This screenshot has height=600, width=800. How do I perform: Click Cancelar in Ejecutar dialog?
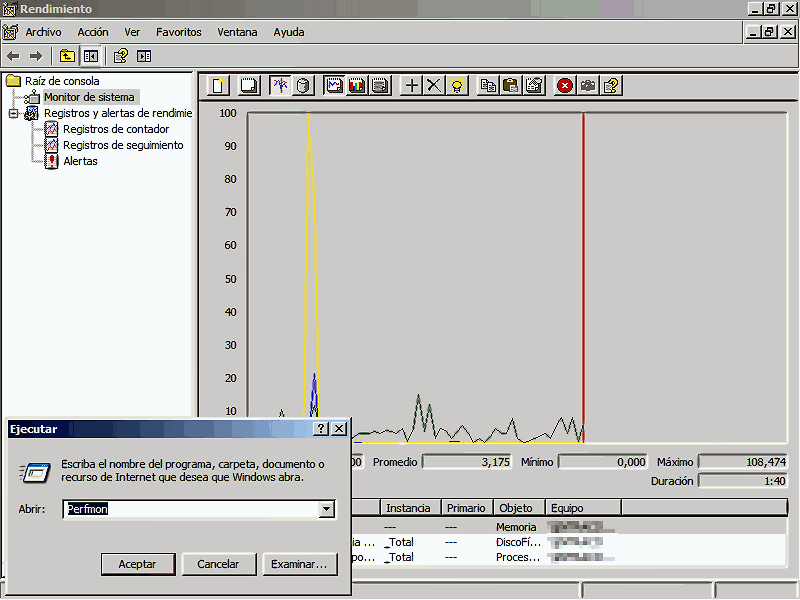tap(218, 564)
